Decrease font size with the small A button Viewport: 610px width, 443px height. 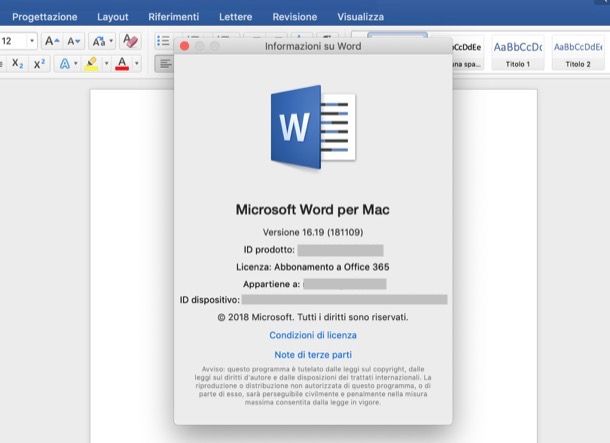coord(74,41)
